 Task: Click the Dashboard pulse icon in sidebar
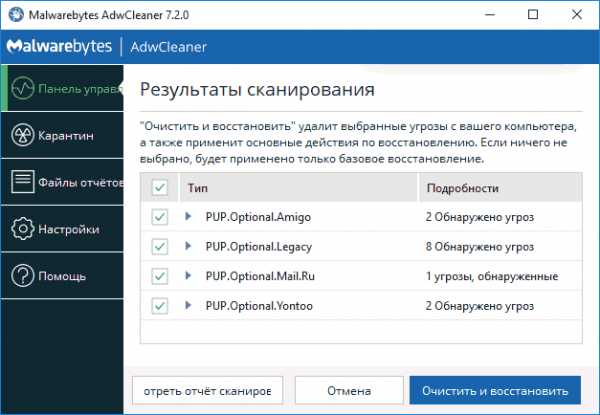(23, 88)
